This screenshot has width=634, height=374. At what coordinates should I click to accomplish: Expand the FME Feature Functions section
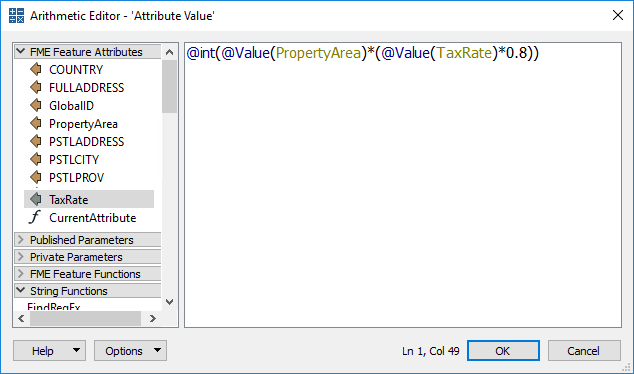click(21, 274)
